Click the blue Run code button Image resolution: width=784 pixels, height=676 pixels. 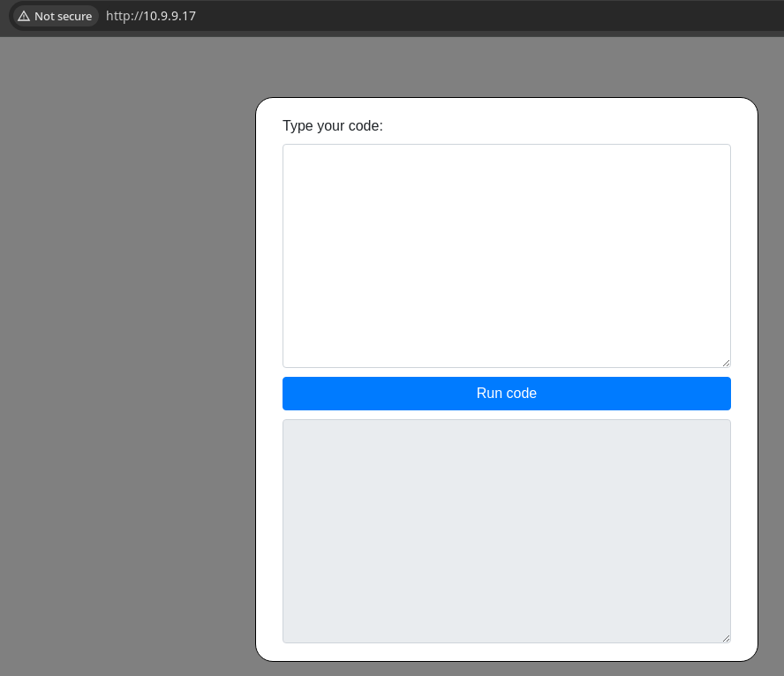[x=507, y=394]
